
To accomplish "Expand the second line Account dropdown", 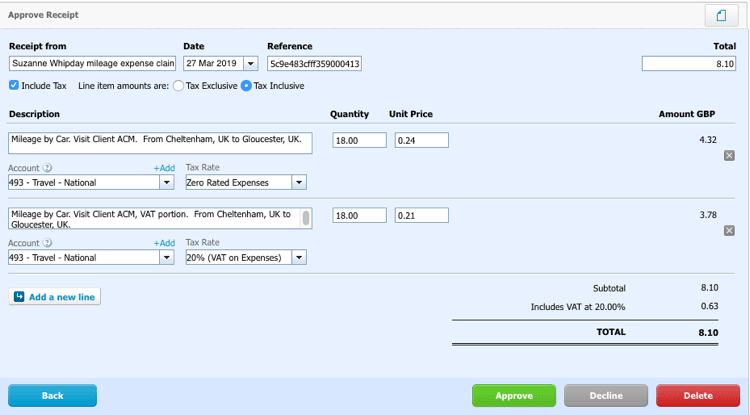I will (x=166, y=257).
